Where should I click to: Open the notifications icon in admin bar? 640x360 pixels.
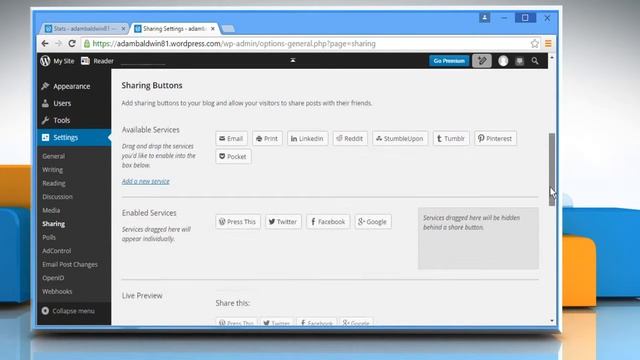click(x=519, y=61)
